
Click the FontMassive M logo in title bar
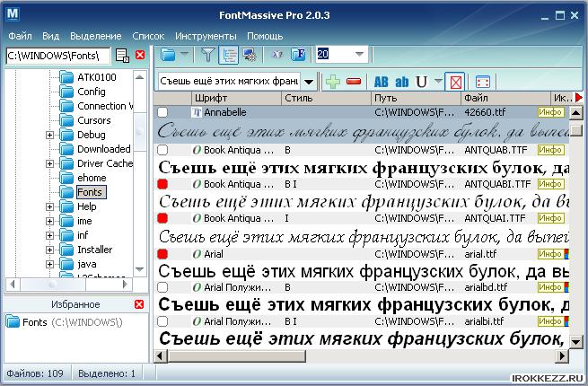click(x=13, y=14)
